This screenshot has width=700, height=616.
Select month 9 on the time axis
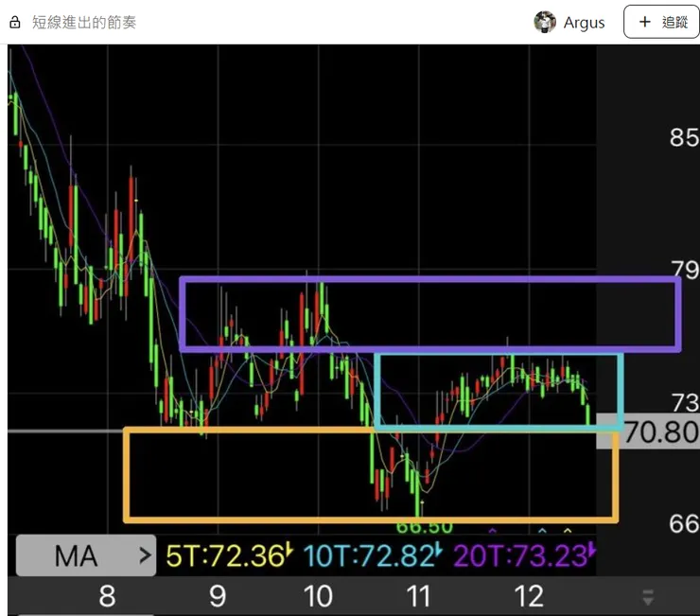point(218,596)
